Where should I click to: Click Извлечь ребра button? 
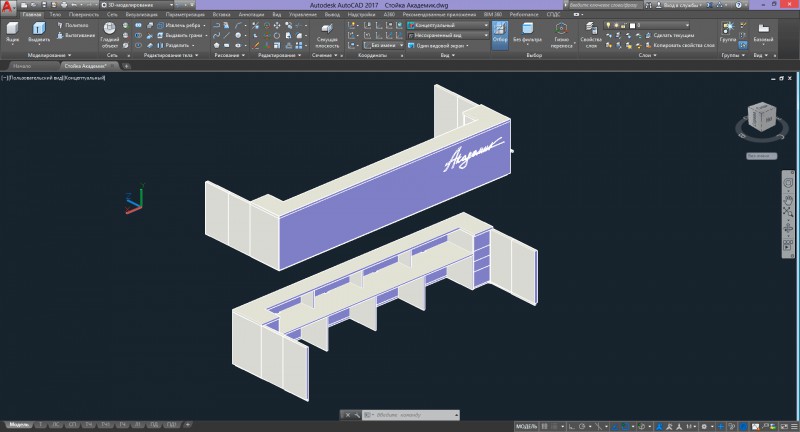(x=181, y=25)
